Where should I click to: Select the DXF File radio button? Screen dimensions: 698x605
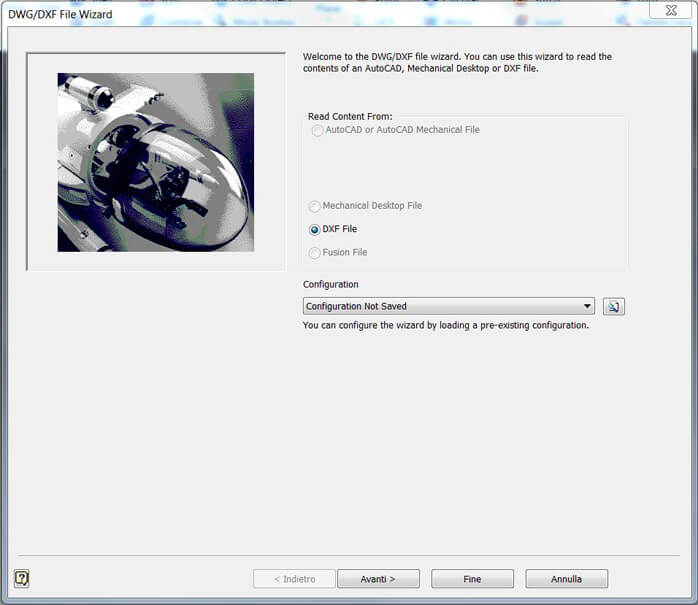point(315,230)
